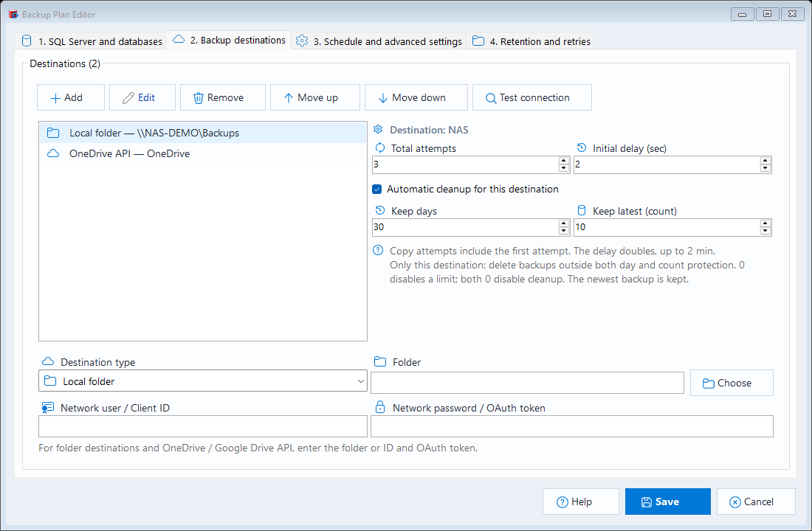The image size is (812, 531).
Task: Open the Retention and retries tab
Action: point(531,41)
